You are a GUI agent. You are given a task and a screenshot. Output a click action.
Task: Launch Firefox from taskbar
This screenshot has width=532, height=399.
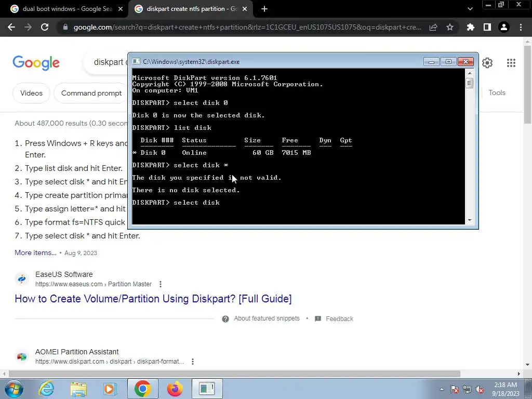pyautogui.click(x=175, y=389)
